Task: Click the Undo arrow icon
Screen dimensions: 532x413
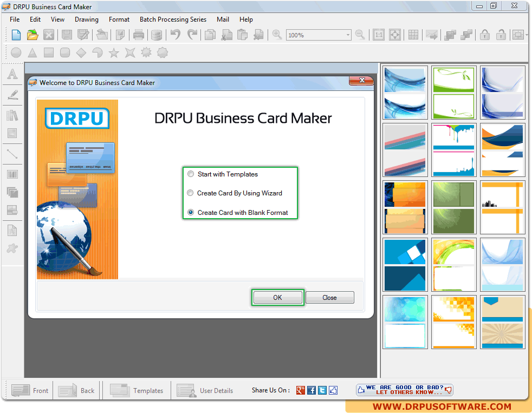Action: [176, 35]
